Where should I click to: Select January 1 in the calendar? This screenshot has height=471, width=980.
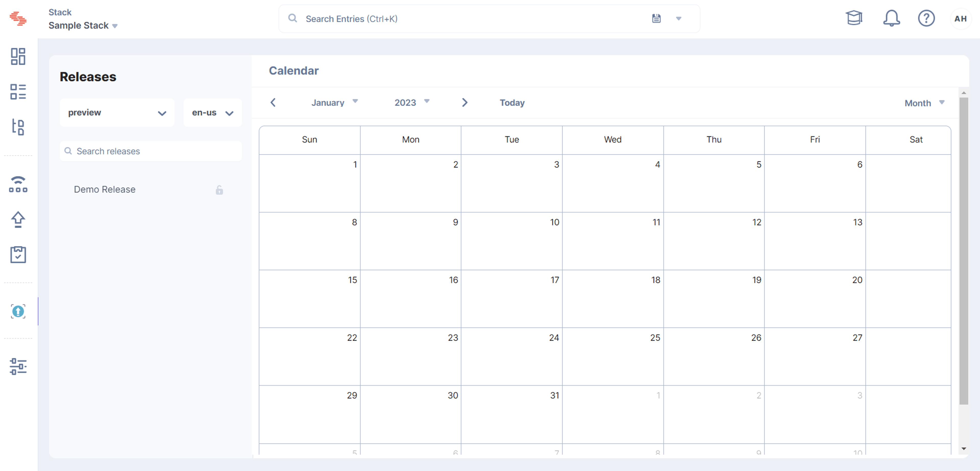(x=310, y=183)
